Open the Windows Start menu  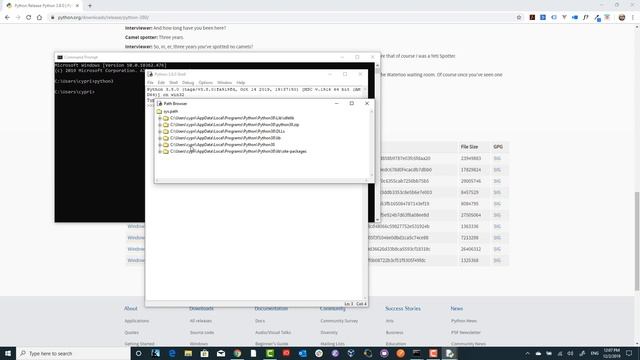tap(8, 353)
